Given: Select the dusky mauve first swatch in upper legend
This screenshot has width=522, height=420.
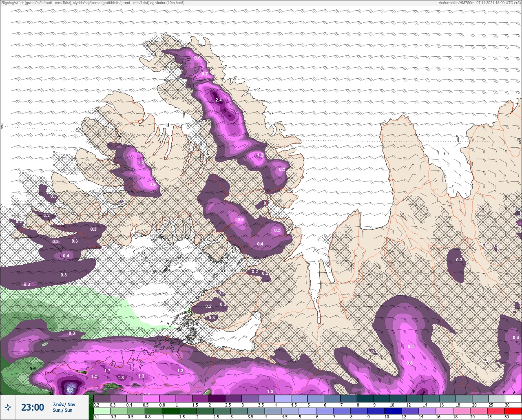Looking at the screenshot, I should click(102, 399).
